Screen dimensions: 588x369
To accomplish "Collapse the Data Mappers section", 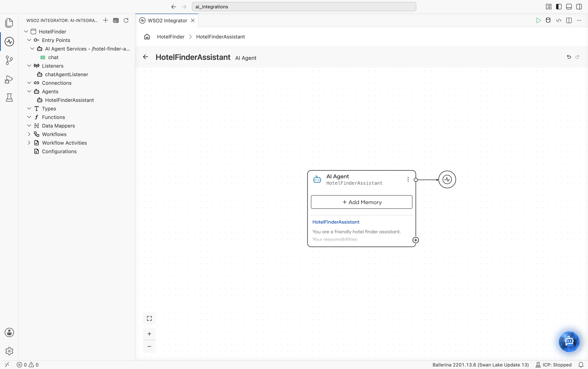I will (29, 125).
